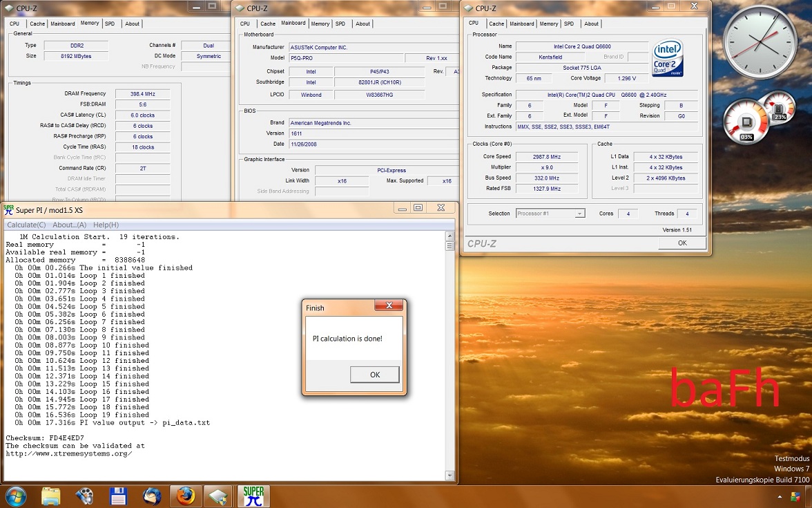This screenshot has width=812, height=508.
Task: Click the BIOS Date value 11/26/2008
Action: 373,144
